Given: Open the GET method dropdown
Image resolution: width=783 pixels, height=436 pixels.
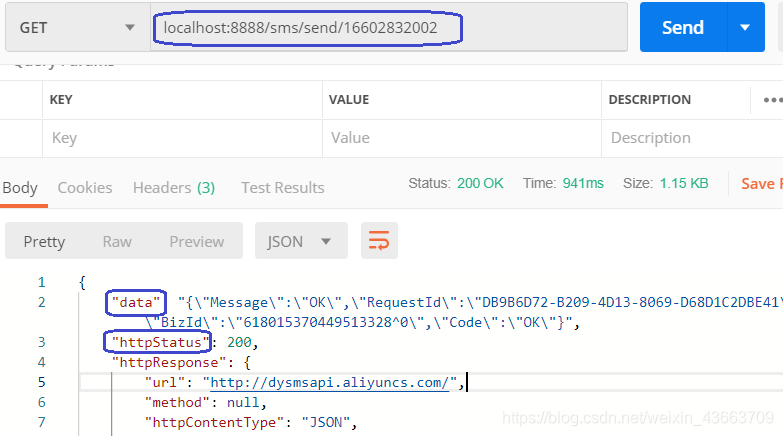Looking at the screenshot, I should 78,27.
